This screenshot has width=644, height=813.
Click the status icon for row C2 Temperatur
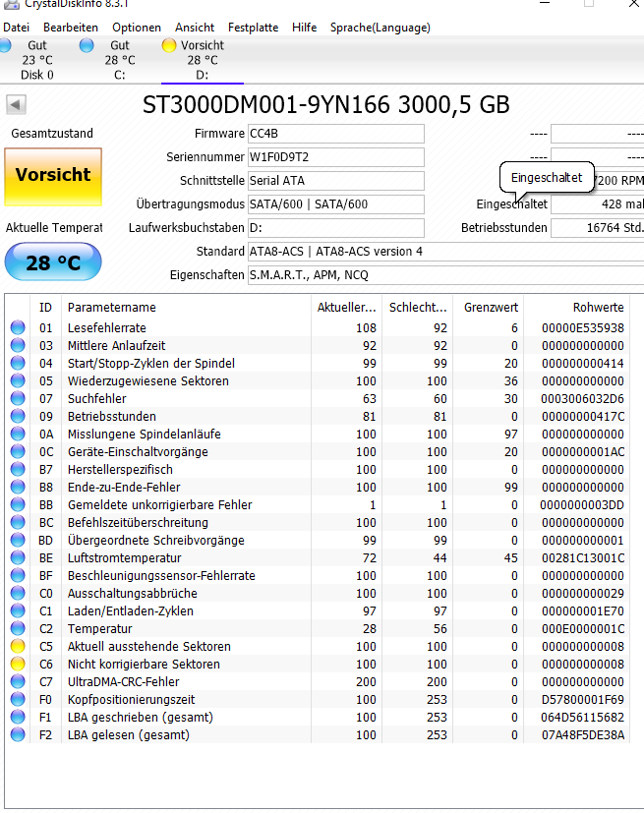pyautogui.click(x=18, y=628)
